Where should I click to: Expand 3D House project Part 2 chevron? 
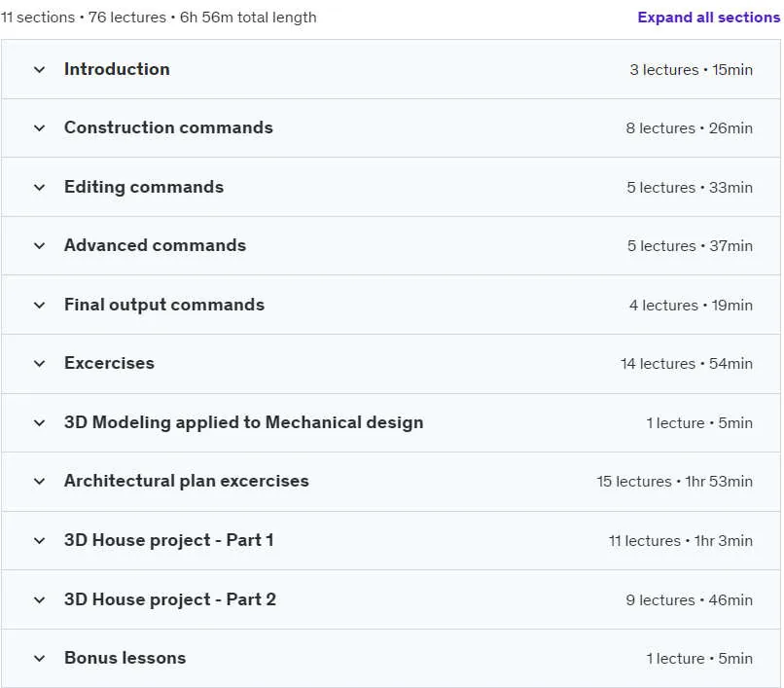pos(40,599)
